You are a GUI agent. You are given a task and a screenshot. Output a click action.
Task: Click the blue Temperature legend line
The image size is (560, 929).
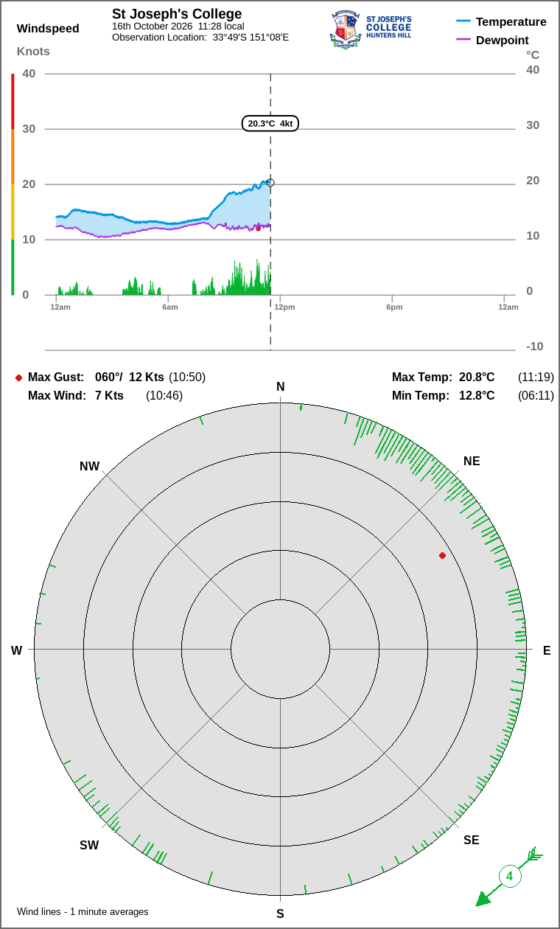pos(463,21)
